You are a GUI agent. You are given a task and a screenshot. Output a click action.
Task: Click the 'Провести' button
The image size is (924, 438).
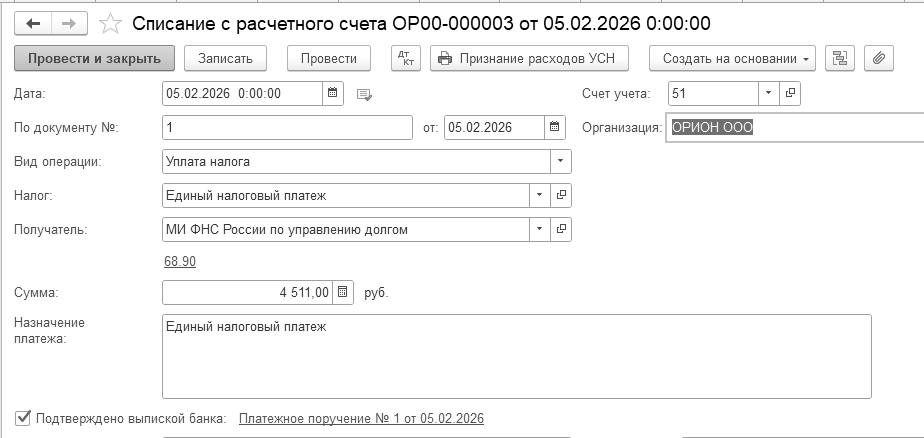329,58
